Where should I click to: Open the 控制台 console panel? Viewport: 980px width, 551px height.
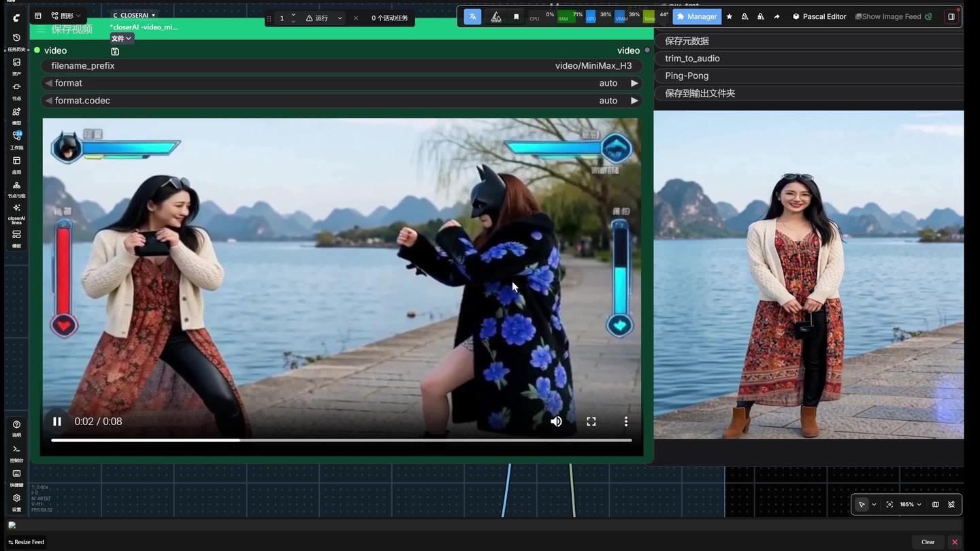[16, 453]
